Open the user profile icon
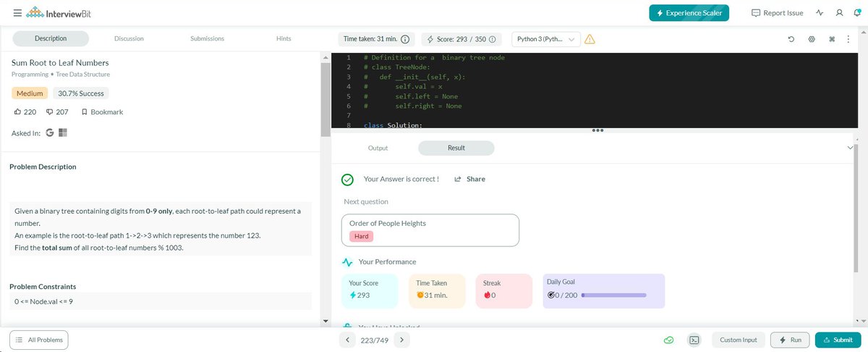Image resolution: width=868 pixels, height=352 pixels. [x=839, y=13]
